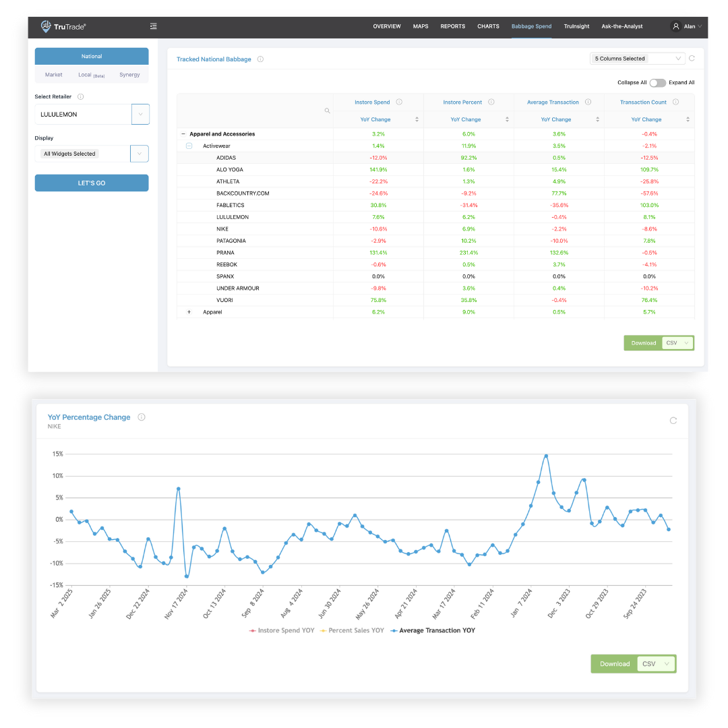Click info icon beside Select Retailer
This screenshot has width=728, height=728.
(80, 96)
